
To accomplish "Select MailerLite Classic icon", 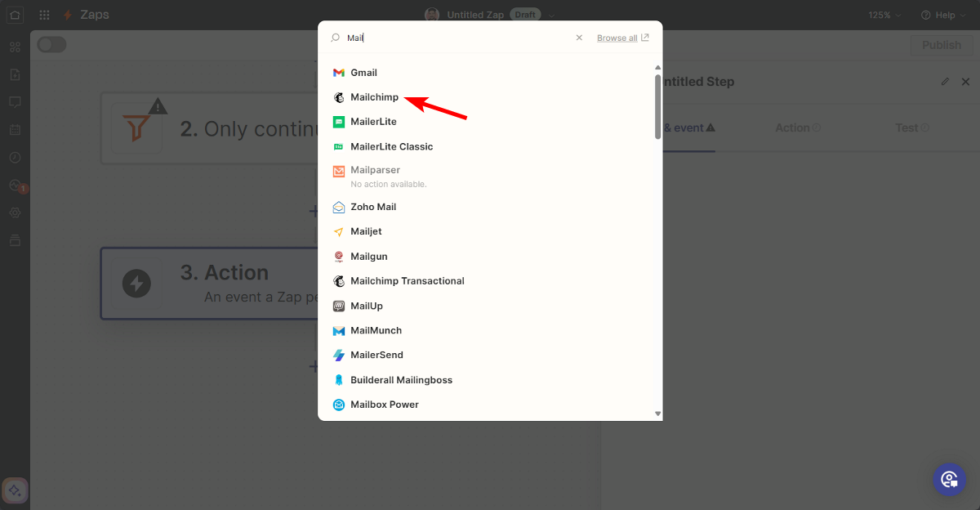I will click(x=339, y=146).
